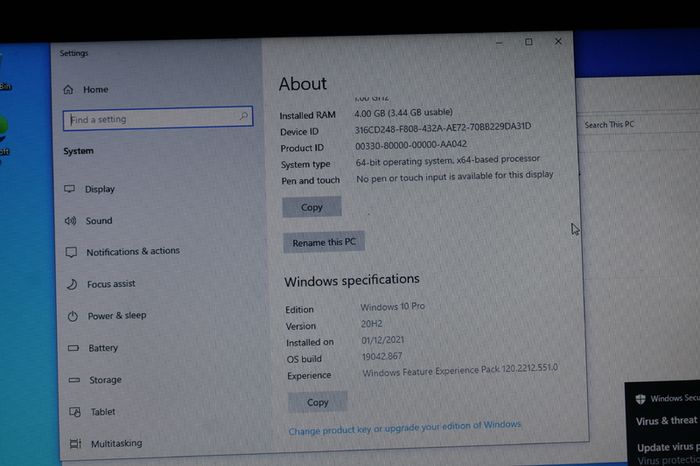Focus the Find a setting search box
700x466 pixels.
[x=158, y=118]
